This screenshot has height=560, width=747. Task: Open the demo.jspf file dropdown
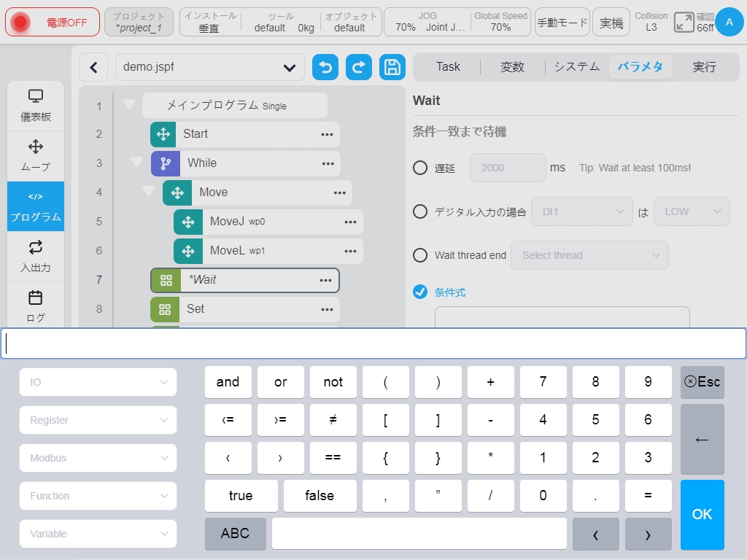click(x=209, y=67)
